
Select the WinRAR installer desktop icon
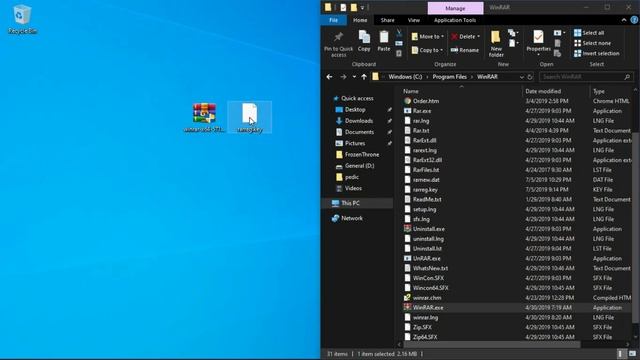click(x=204, y=118)
